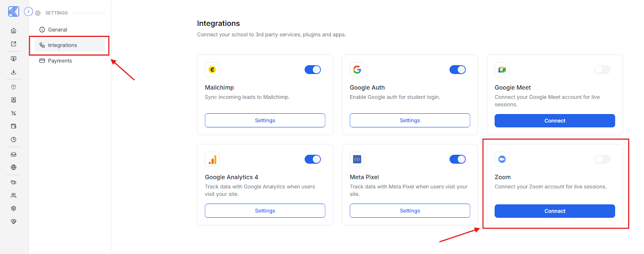This screenshot has height=254, width=644.
Task: Enable the Zoom integration toggle
Action: coord(603,159)
